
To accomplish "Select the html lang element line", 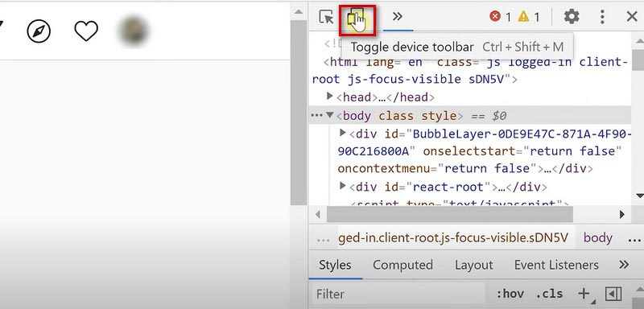I will (x=470, y=71).
